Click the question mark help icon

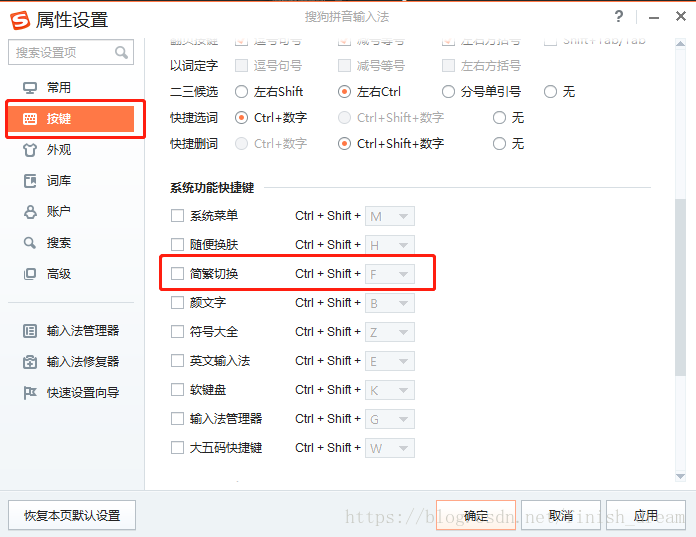pos(618,17)
